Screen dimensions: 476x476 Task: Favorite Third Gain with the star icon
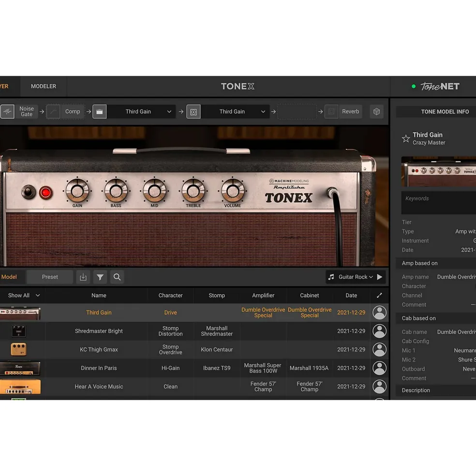click(x=406, y=138)
